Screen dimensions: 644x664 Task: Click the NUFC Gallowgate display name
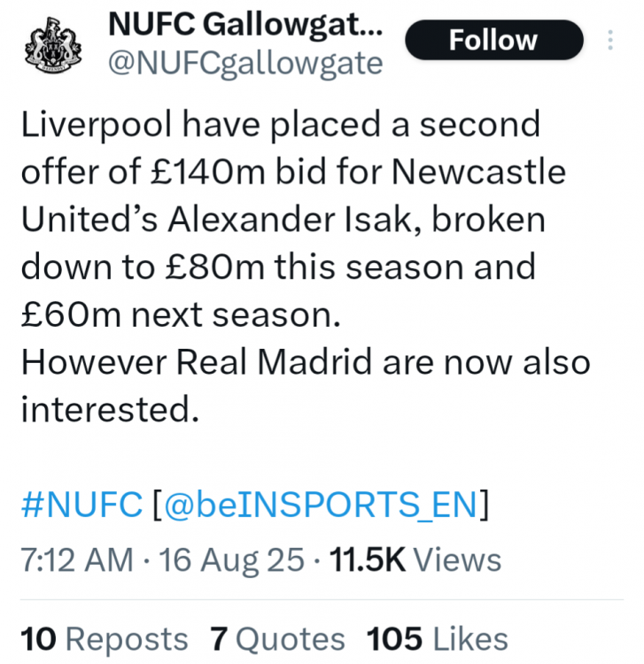(x=245, y=25)
